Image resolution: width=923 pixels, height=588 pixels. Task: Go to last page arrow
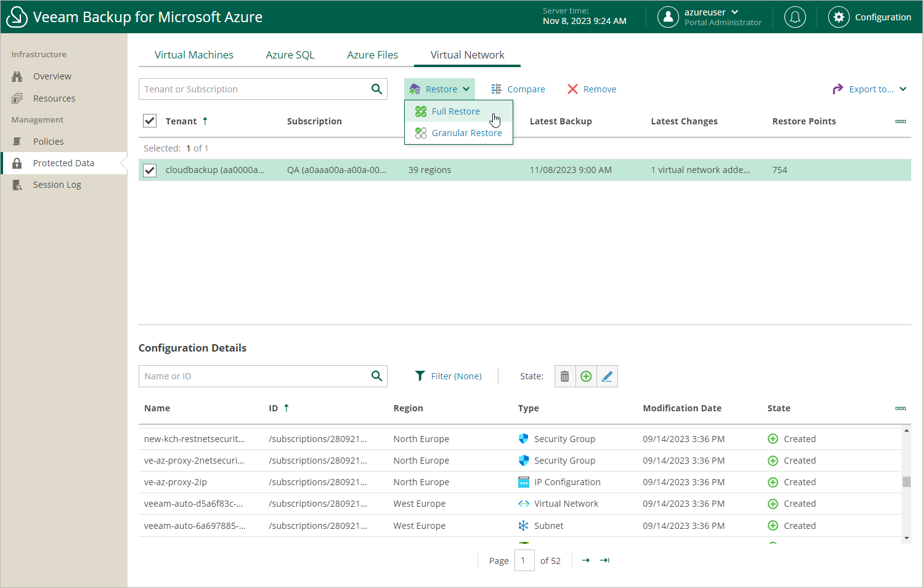point(604,560)
